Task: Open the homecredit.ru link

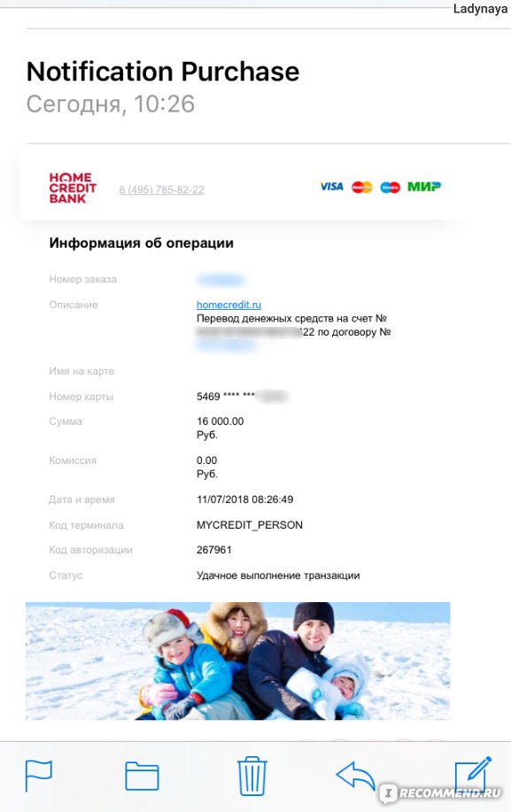Action: (x=228, y=305)
